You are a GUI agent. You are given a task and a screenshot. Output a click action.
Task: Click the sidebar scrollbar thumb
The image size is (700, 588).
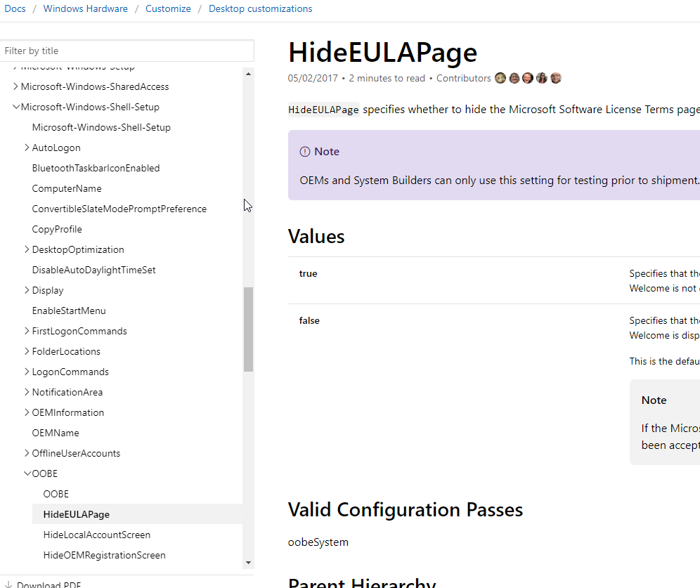248,329
